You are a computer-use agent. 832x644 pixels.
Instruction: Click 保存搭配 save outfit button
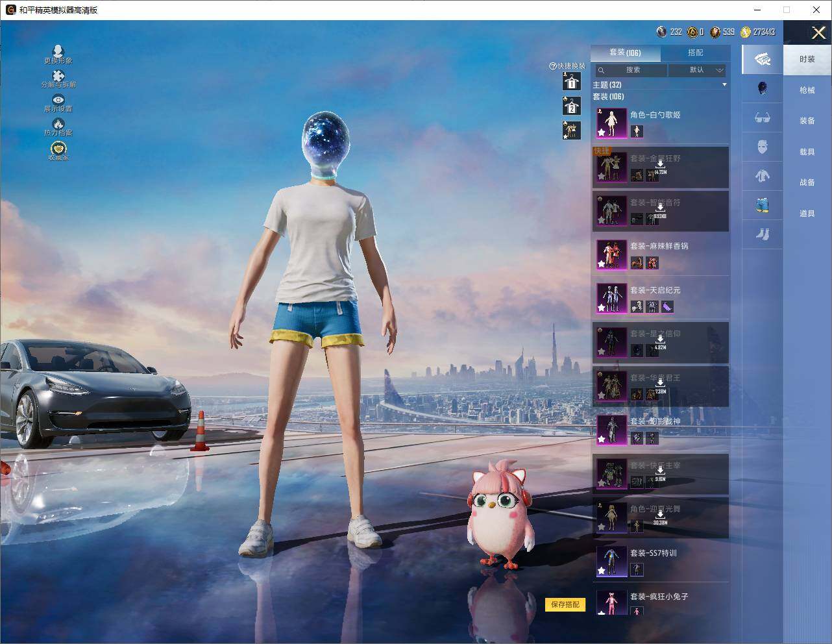(565, 604)
